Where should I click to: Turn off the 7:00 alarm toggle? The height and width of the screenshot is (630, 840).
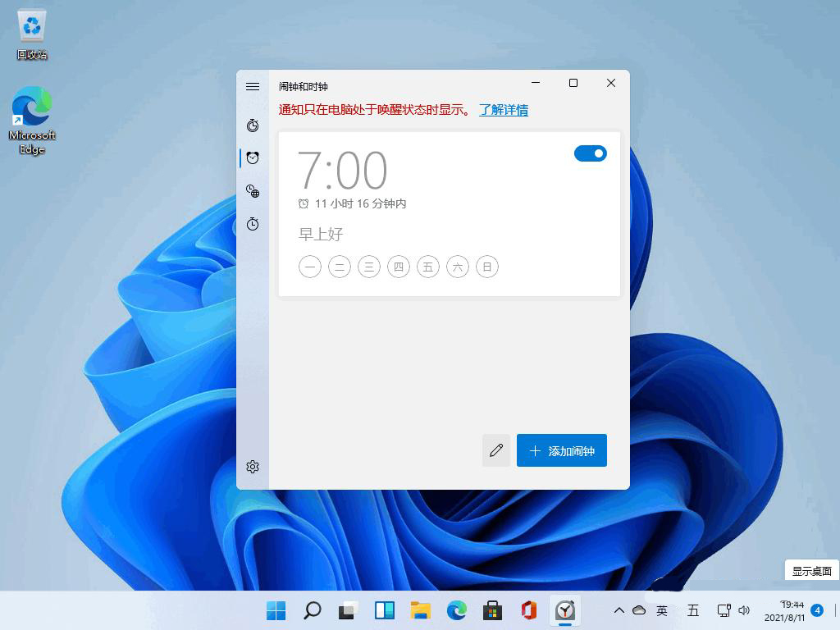pyautogui.click(x=590, y=153)
